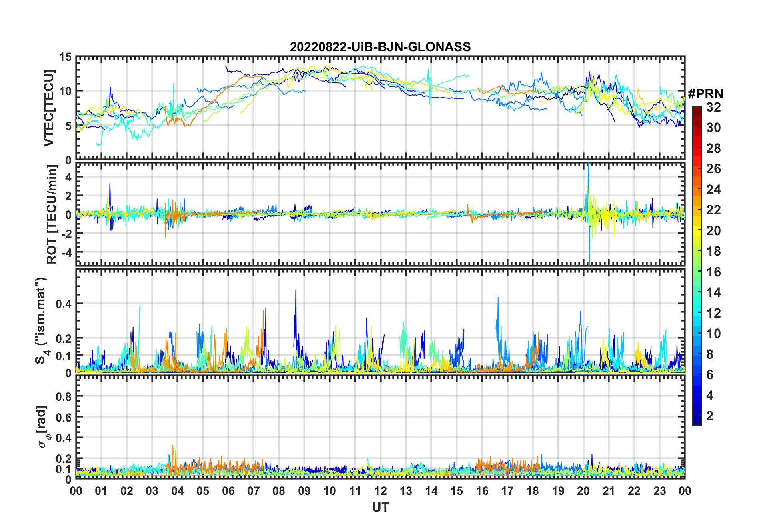This screenshot has height=532, width=761.
Task: Click x-axis hour label 15
Action: point(457,491)
